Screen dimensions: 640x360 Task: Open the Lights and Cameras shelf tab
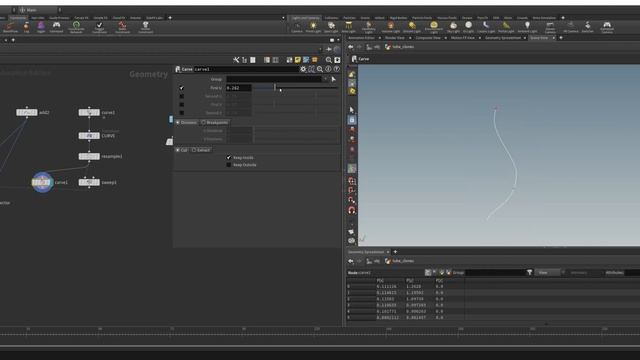(305, 18)
